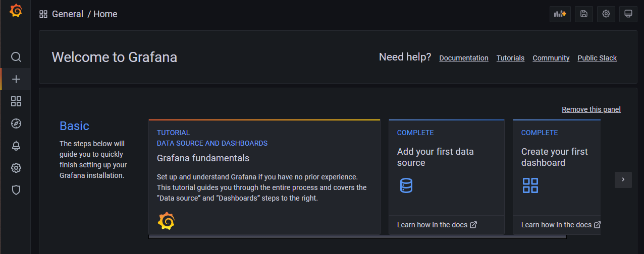Click Remove this panel
The image size is (644, 254).
tap(591, 109)
